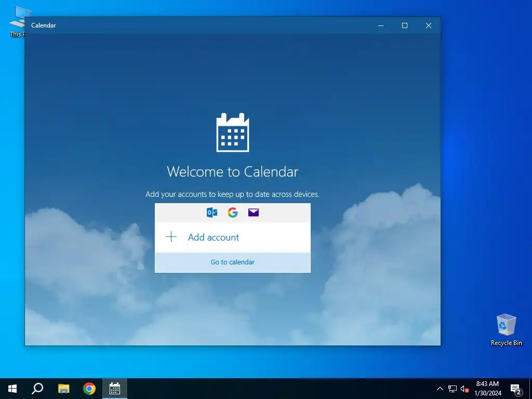Close the Calendar window

coord(429,25)
